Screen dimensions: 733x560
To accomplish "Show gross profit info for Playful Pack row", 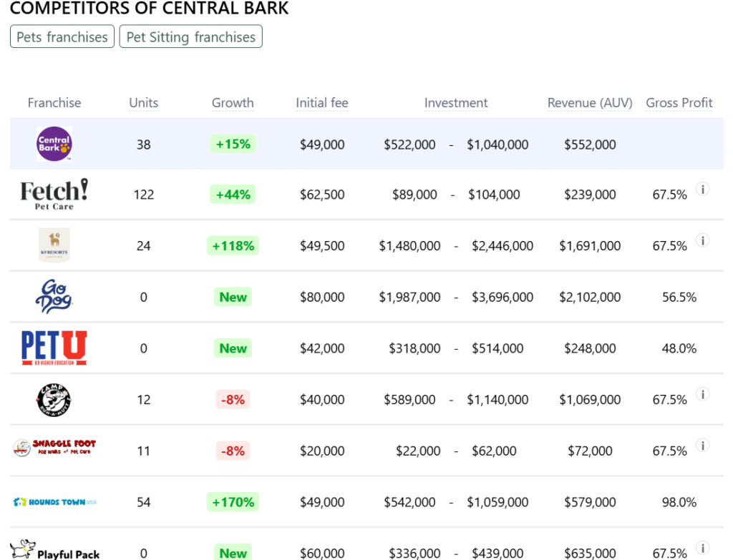I will tap(703, 548).
